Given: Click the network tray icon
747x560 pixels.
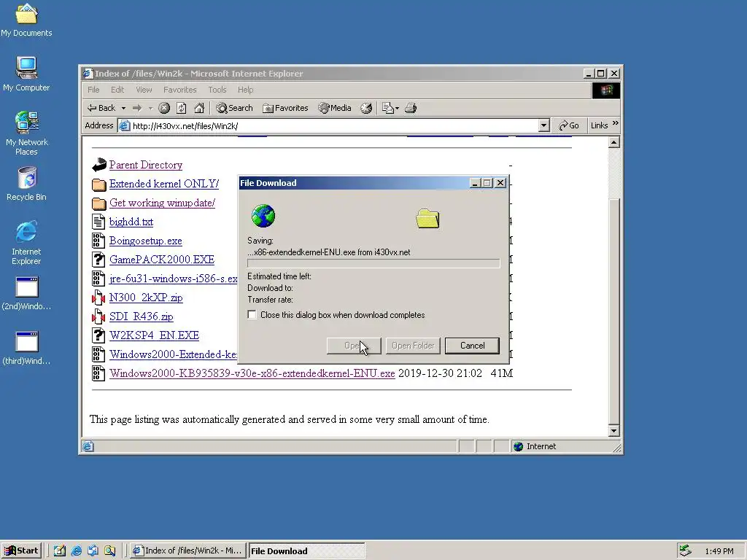Looking at the screenshot, I should 685,551.
